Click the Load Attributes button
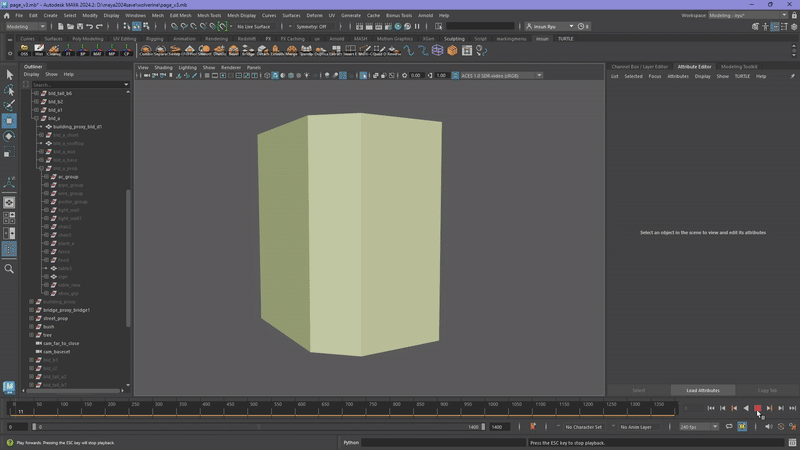Viewport: 800px width, 450px height. tap(703, 390)
